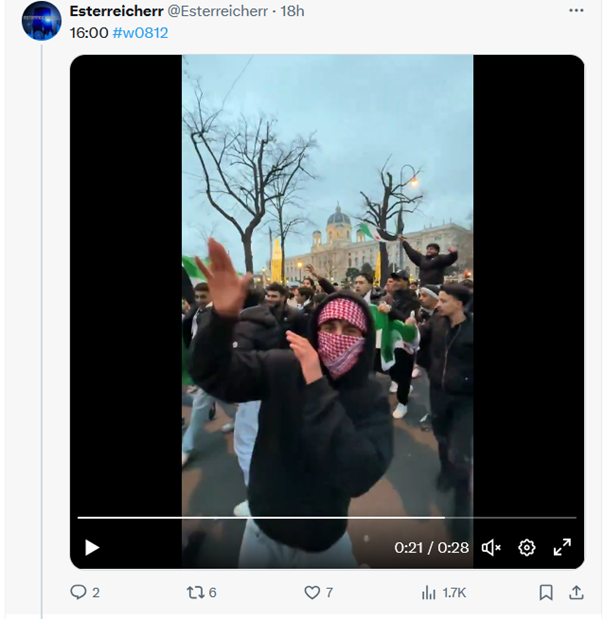Enter fullscreen video mode
This screenshot has width=605, height=619.
[563, 547]
